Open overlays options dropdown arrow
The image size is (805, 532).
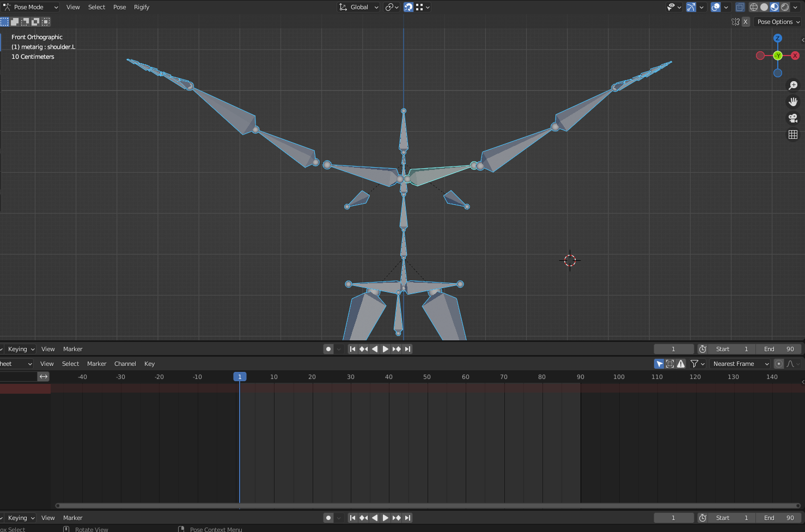(x=726, y=7)
